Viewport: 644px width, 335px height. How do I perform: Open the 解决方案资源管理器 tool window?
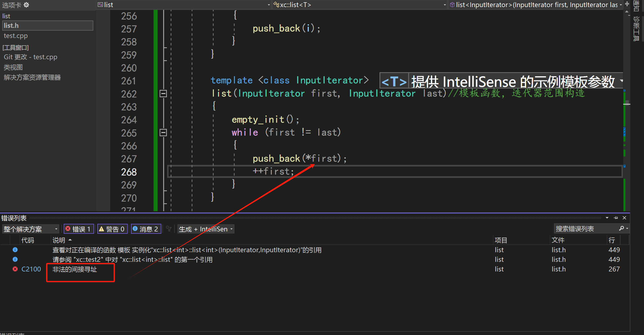(x=32, y=77)
